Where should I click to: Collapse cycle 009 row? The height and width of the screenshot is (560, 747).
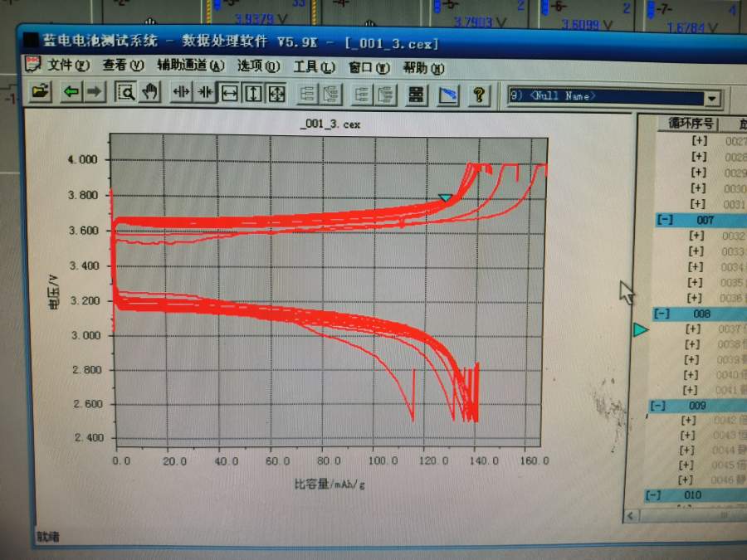point(658,406)
